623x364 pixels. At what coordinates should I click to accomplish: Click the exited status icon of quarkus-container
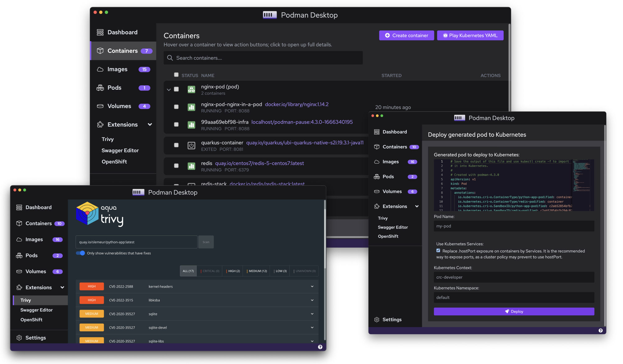pos(191,145)
